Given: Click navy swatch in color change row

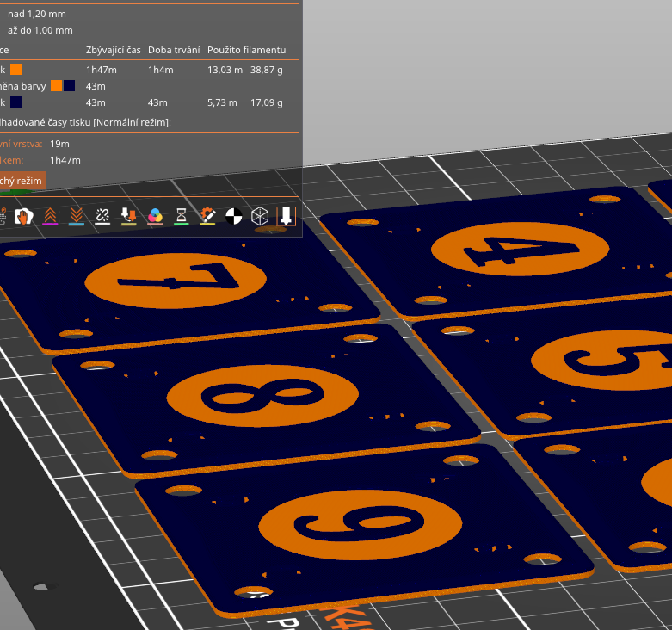Looking at the screenshot, I should point(70,86).
